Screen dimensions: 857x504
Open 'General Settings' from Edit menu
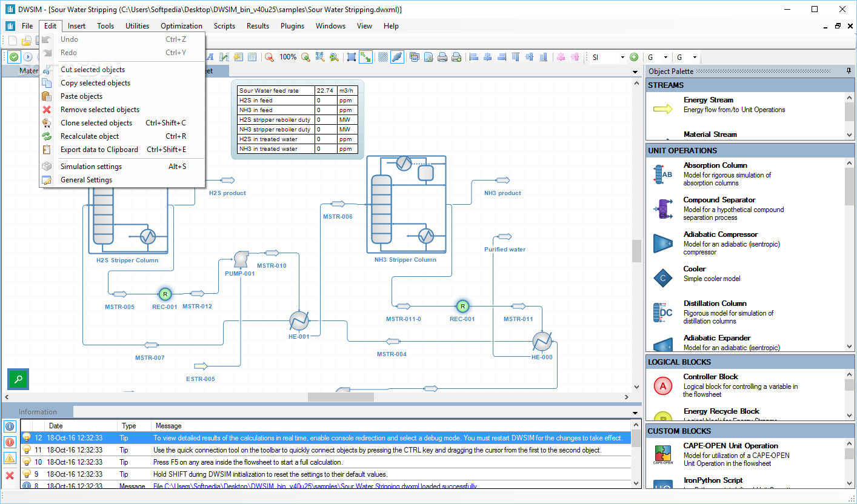[x=122, y=180]
